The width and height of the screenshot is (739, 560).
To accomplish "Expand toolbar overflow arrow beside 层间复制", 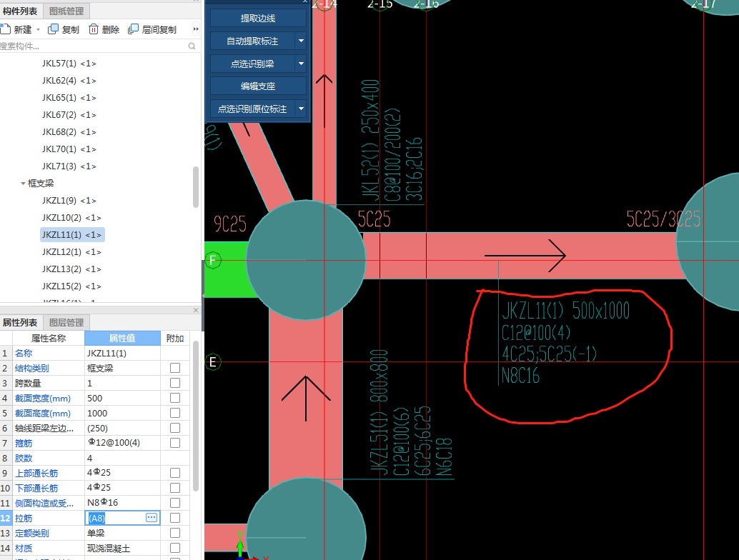I will point(196,29).
